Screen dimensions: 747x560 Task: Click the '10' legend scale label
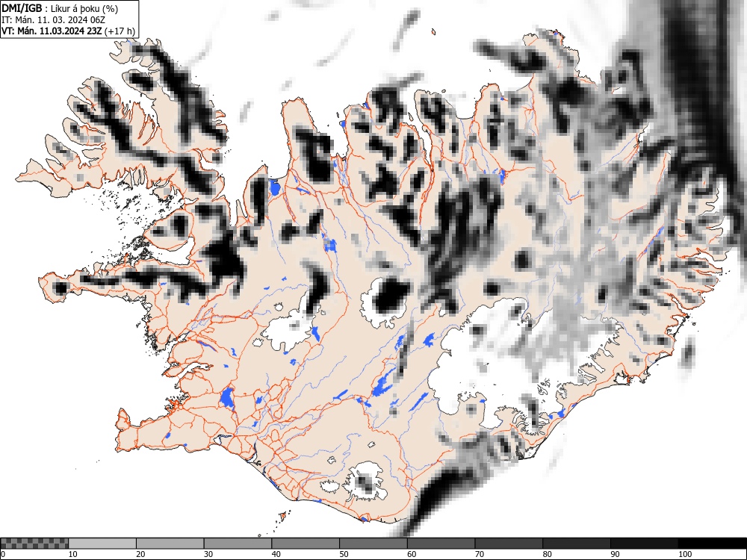[73, 554]
